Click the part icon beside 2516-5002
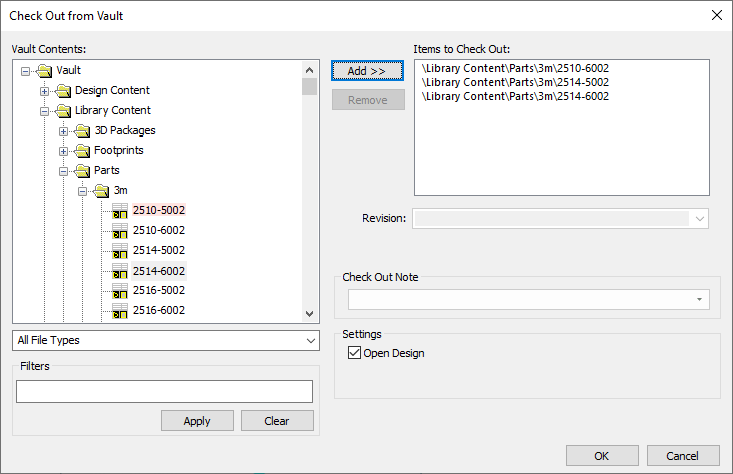Image resolution: width=733 pixels, height=474 pixels. 120,291
